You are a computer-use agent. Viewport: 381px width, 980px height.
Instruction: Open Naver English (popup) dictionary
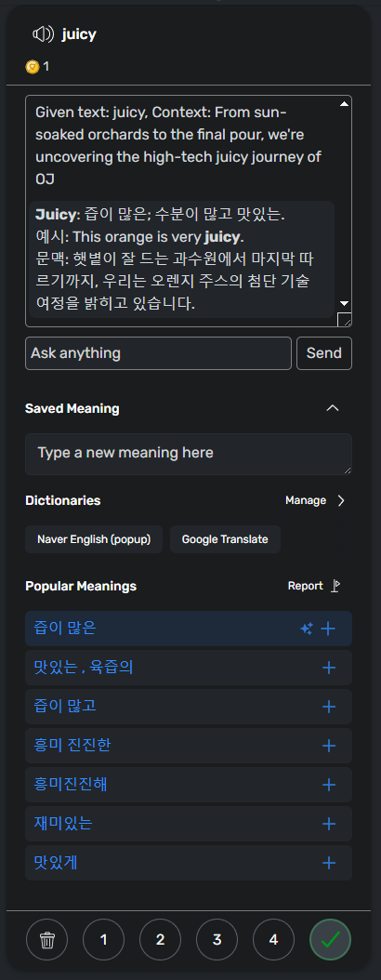[94, 539]
